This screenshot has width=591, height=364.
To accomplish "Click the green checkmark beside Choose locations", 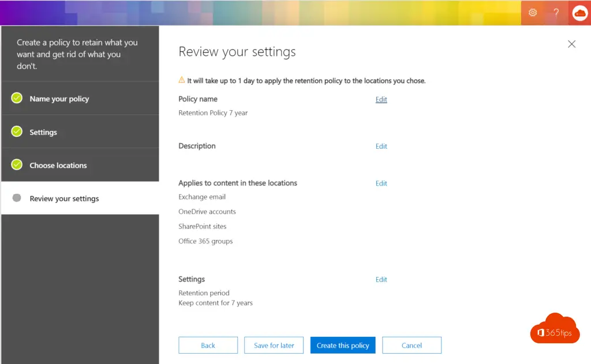I will [17, 165].
